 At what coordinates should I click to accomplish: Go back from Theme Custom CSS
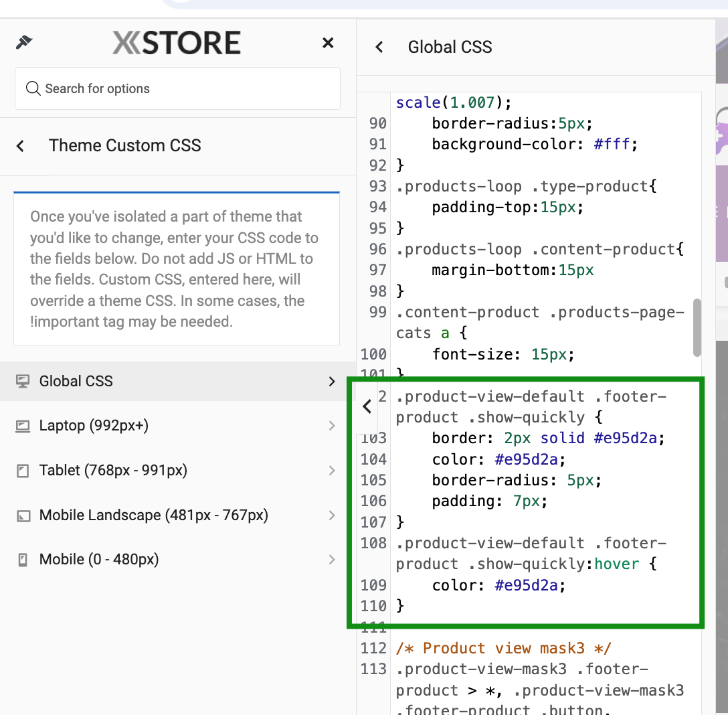coord(20,146)
